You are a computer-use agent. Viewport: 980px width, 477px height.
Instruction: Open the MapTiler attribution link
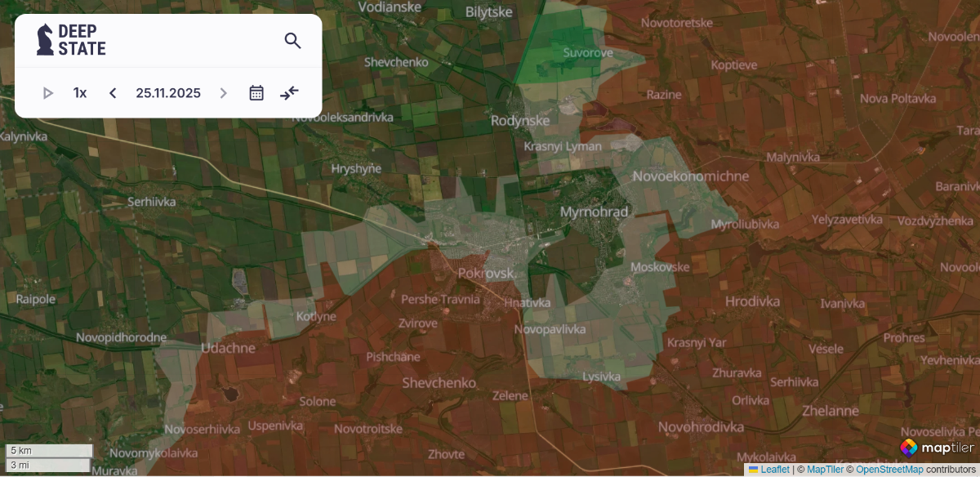(825, 470)
